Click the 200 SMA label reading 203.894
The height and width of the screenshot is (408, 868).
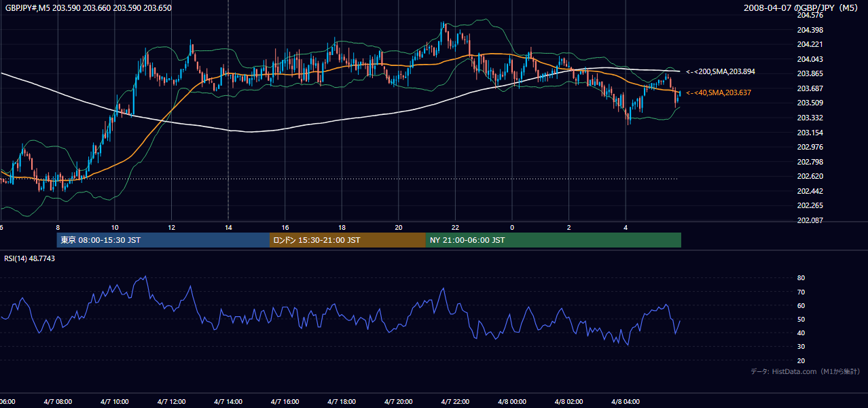[721, 71]
